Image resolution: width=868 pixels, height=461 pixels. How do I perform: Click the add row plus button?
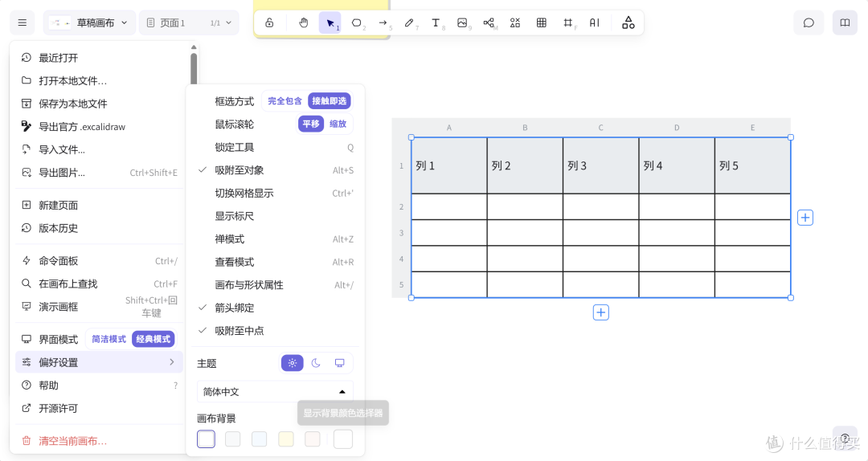point(600,312)
